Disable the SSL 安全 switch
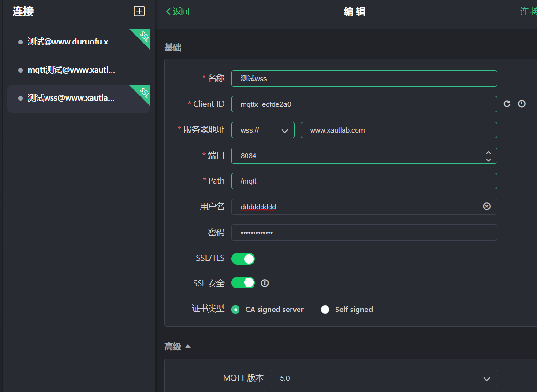 (243, 283)
